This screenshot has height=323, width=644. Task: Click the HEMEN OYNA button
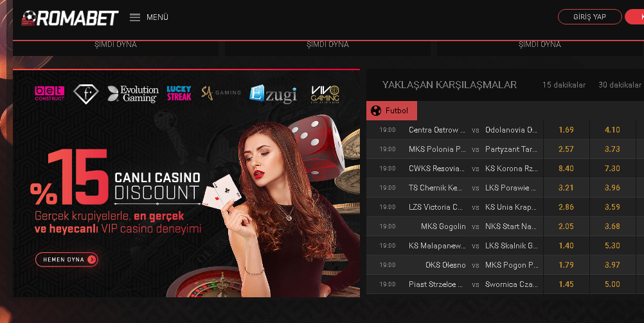click(x=67, y=259)
